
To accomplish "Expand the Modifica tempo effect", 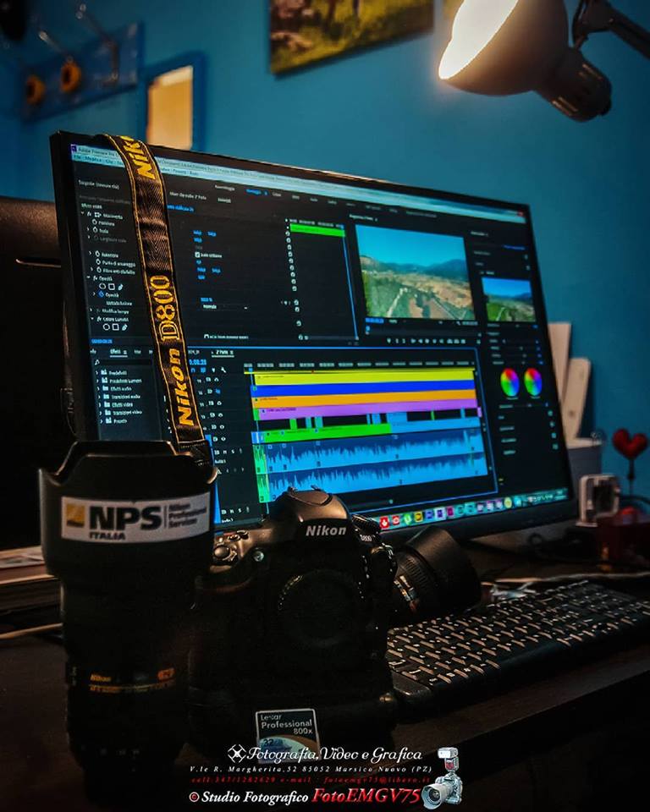I will [x=91, y=310].
